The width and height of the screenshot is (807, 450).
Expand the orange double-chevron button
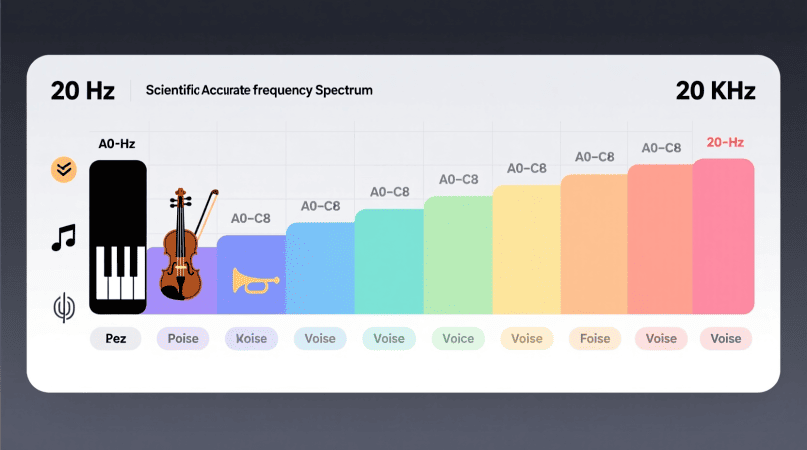(x=64, y=169)
